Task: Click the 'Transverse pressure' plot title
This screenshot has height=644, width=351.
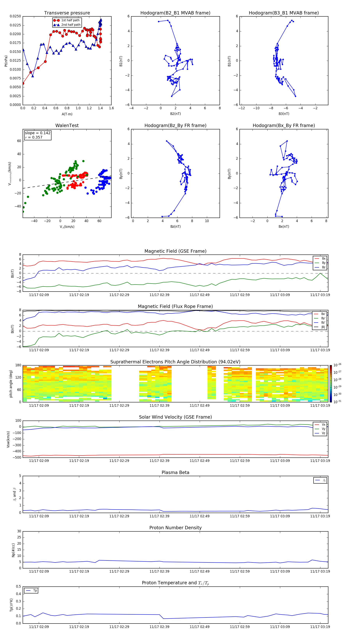Action: click(x=67, y=13)
